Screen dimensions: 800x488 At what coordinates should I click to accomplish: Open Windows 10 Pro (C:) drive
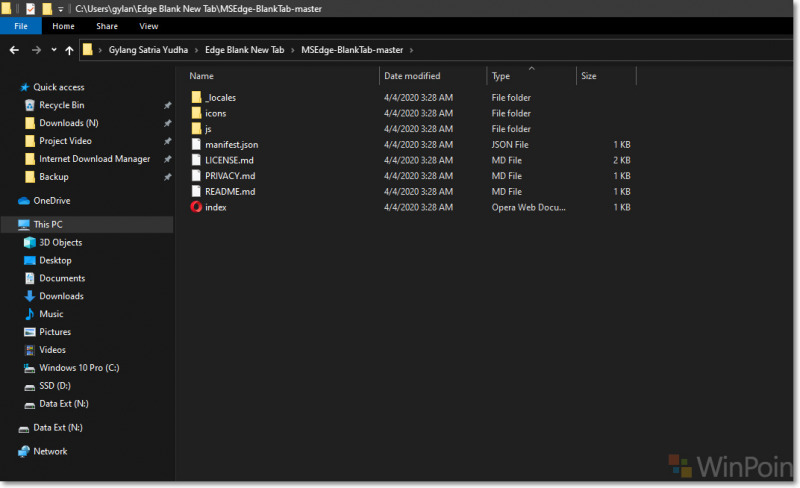click(x=79, y=368)
